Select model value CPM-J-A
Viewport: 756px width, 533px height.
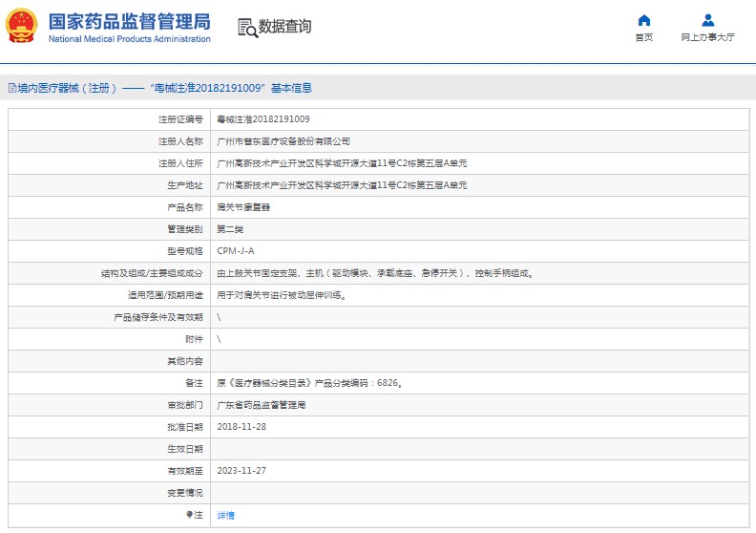235,251
